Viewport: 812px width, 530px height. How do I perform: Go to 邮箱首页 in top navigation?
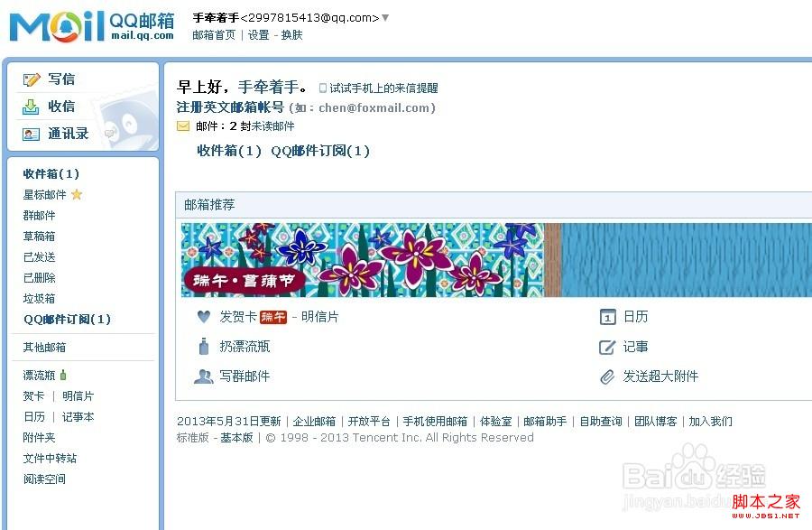(x=214, y=34)
